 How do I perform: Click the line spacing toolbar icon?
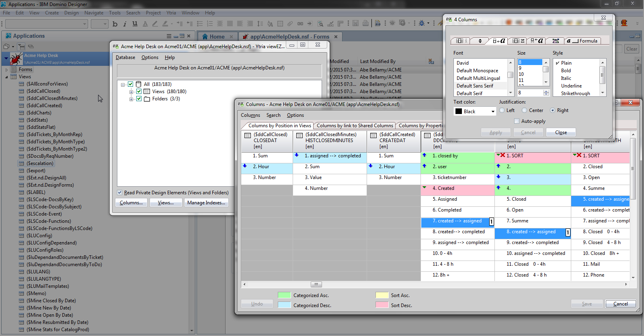[x=260, y=24]
